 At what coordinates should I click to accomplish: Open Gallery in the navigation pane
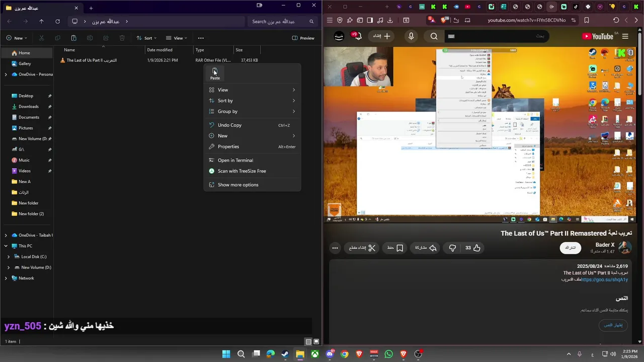(27, 64)
